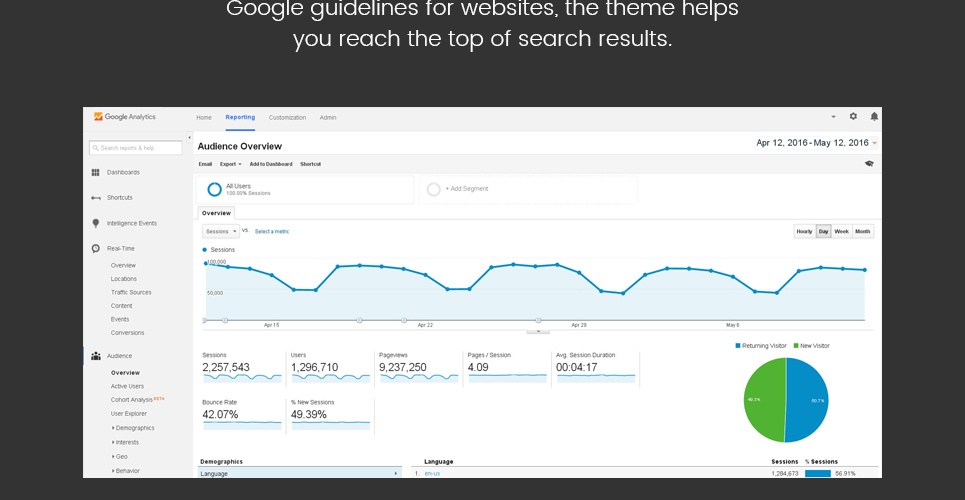Expand the Behavior sidebar section
The width and height of the screenshot is (965, 500).
coord(126,471)
